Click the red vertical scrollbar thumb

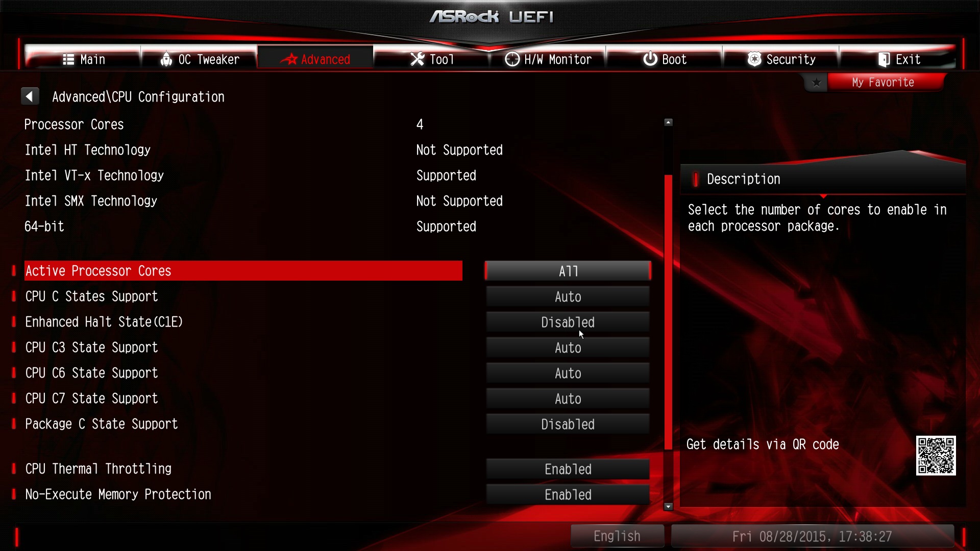[668, 312]
